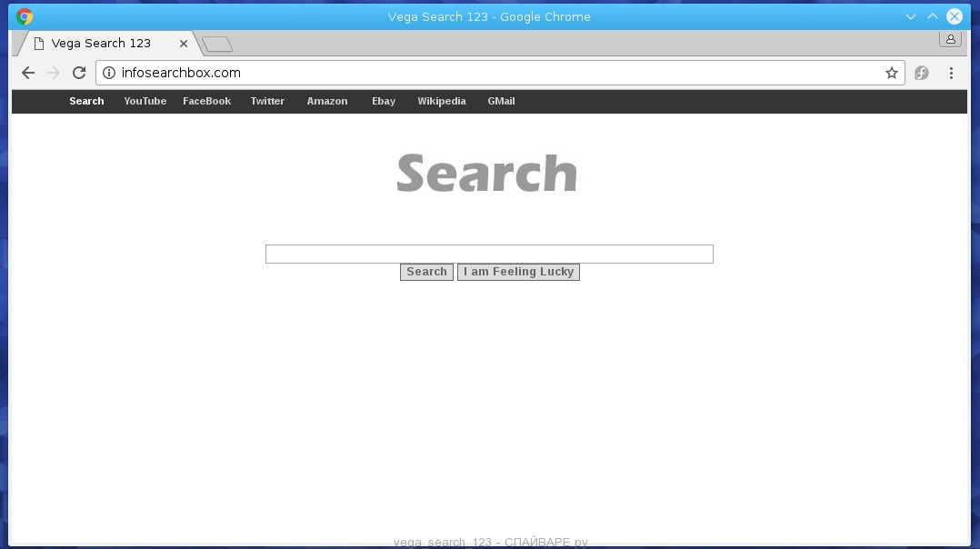Open a new browser tab
The width and height of the screenshot is (980, 549).
coord(215,43)
